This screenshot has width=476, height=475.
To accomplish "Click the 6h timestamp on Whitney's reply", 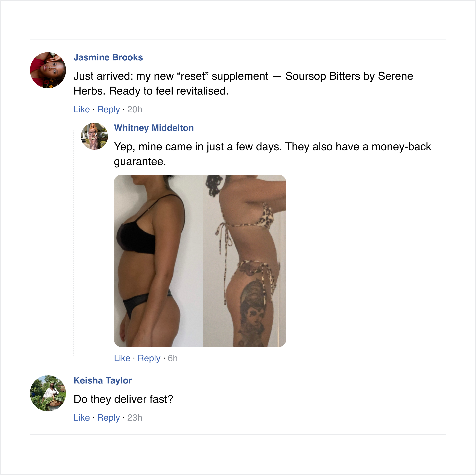I will 172,358.
